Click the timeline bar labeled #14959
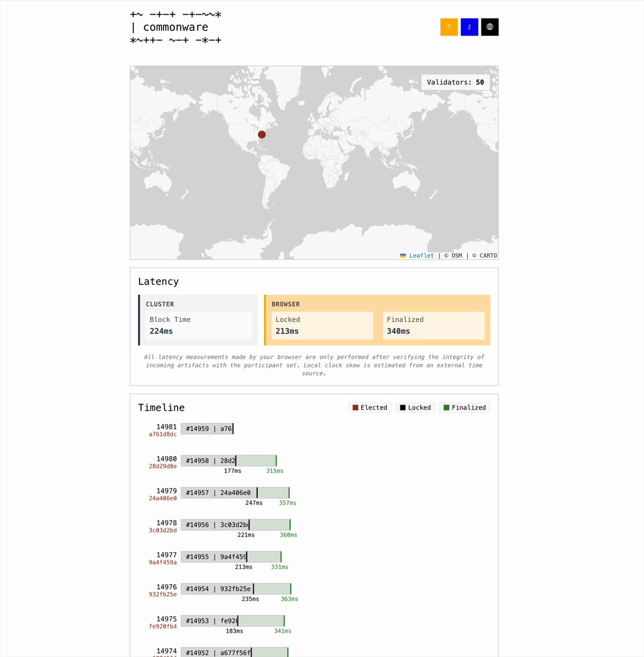Viewport: 644px width, 657px height. click(x=207, y=429)
